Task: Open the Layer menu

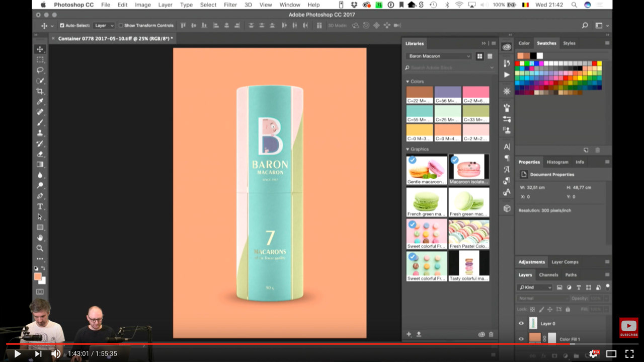Action: 165,5
